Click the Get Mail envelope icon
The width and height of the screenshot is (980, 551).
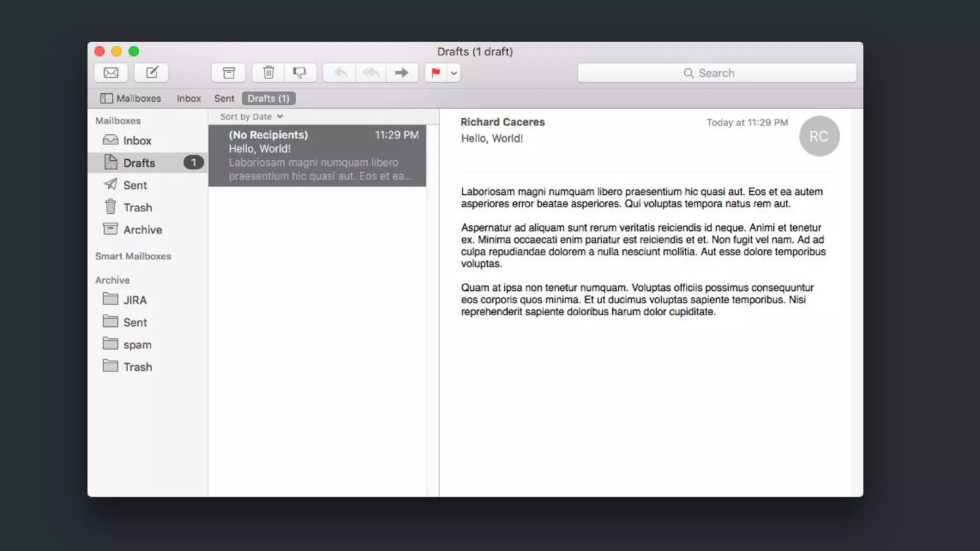[111, 73]
